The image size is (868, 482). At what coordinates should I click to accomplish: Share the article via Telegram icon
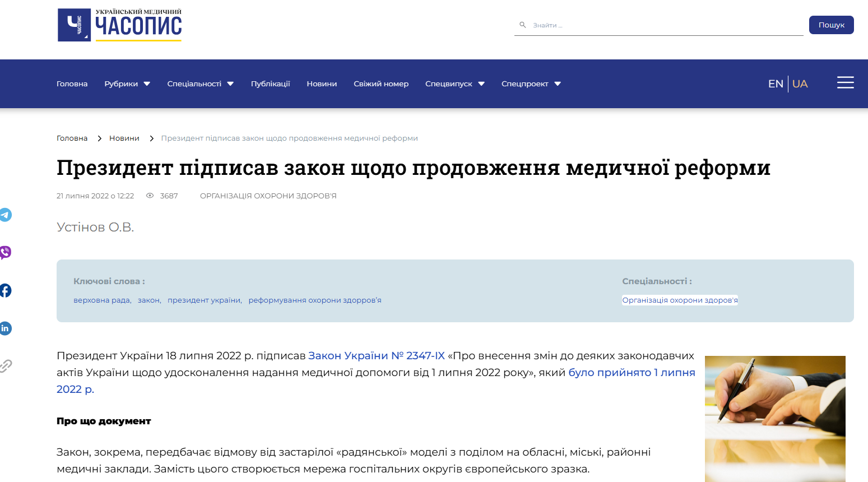(5, 215)
